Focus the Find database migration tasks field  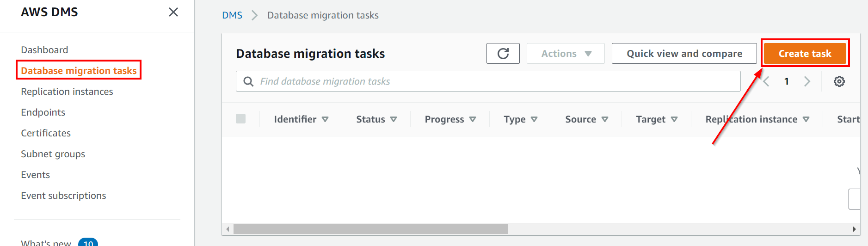coord(488,81)
